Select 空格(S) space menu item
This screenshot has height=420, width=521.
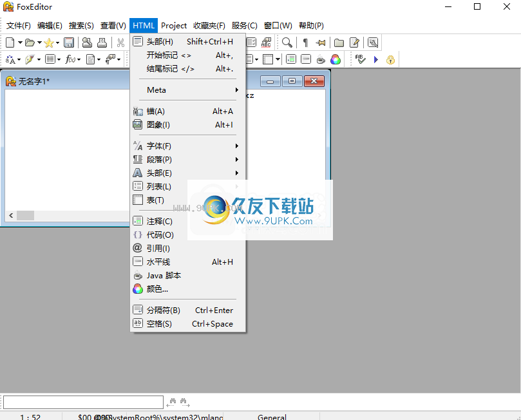[x=188, y=324]
